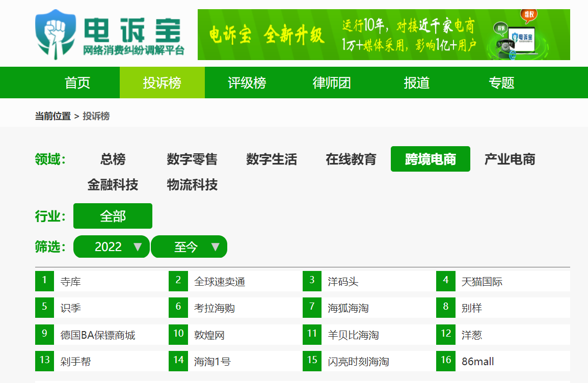Click the 全部 industry button
588x383 pixels.
point(113,216)
